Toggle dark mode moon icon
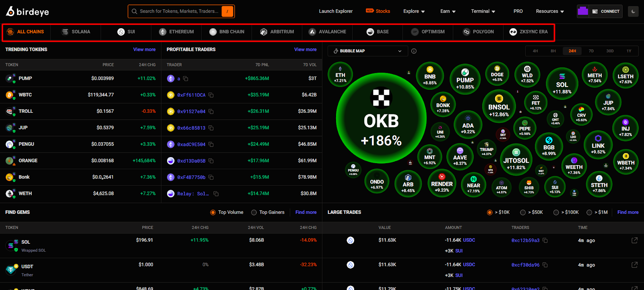Image resolution: width=644 pixels, height=290 pixels. point(633,11)
